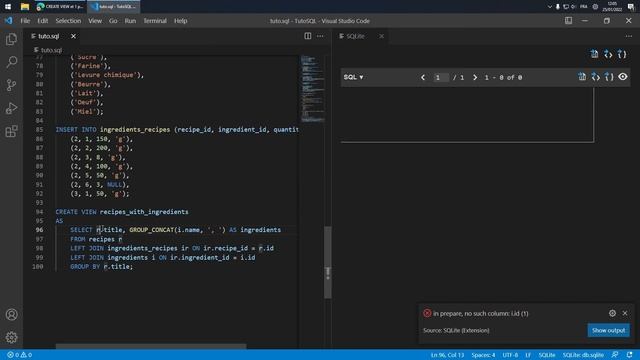Click taskbar clock and date

[x=612, y=7]
